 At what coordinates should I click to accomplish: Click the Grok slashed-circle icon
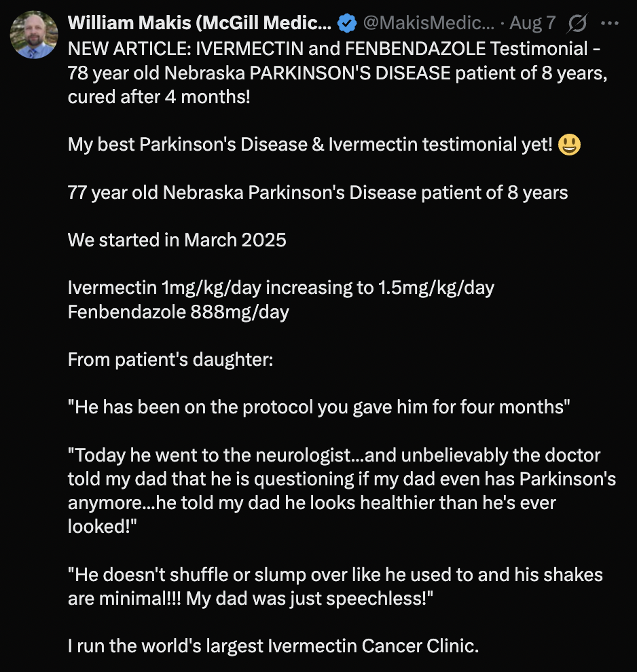577,24
